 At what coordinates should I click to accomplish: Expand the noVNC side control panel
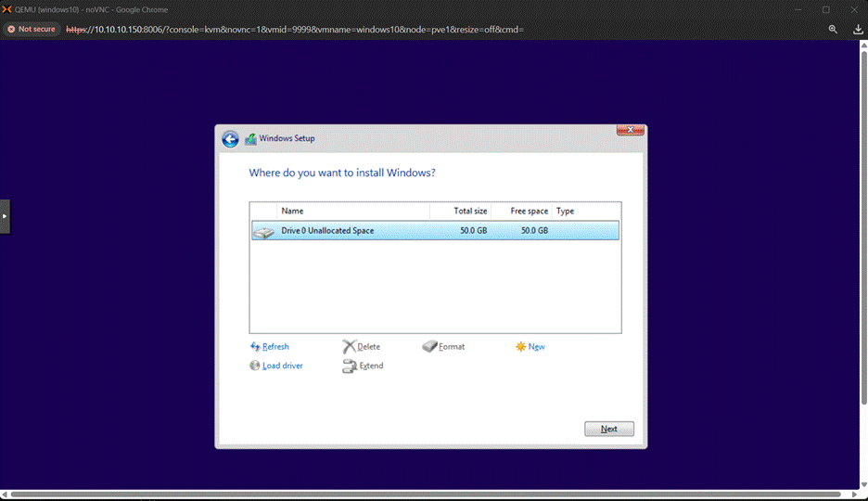5,216
